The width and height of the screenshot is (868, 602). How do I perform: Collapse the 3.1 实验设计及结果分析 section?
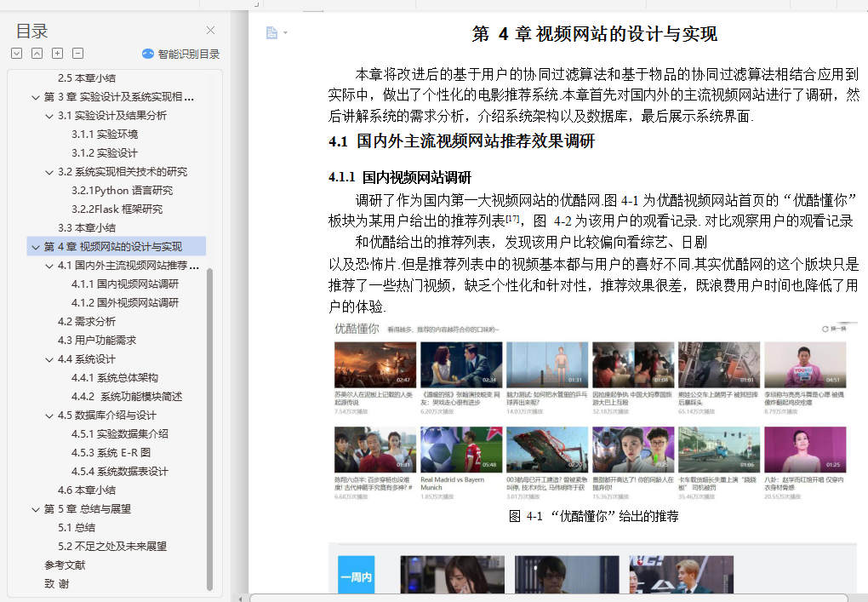point(49,117)
